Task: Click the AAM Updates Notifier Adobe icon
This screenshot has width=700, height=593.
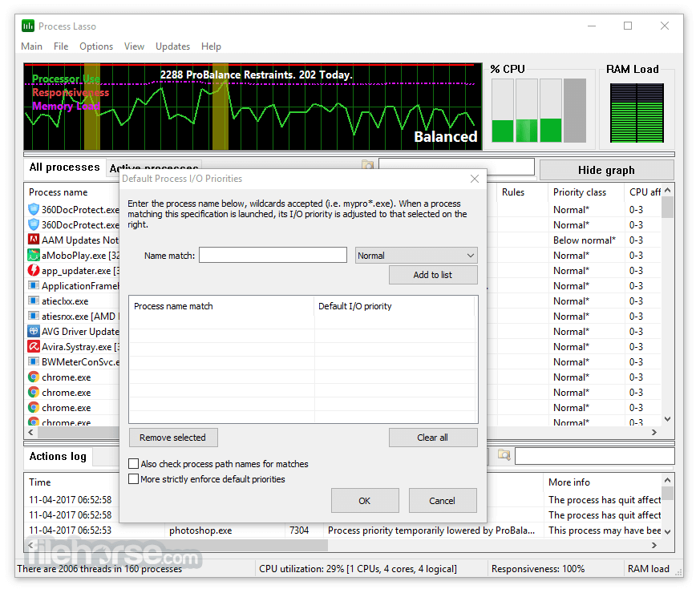Action: [34, 240]
